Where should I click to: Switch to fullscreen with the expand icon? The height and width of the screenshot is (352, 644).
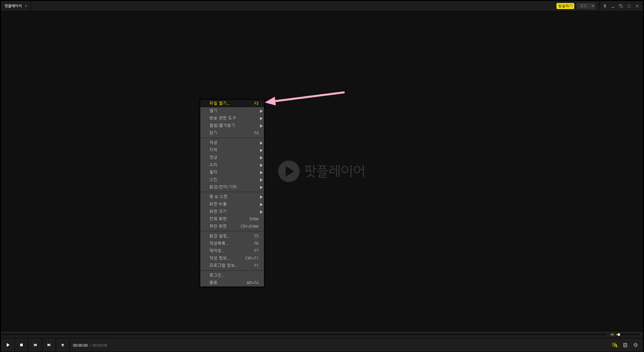(629, 6)
